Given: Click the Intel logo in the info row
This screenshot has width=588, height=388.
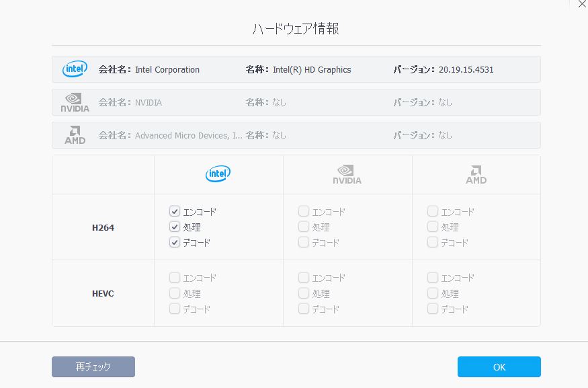Looking at the screenshot, I should [x=75, y=69].
